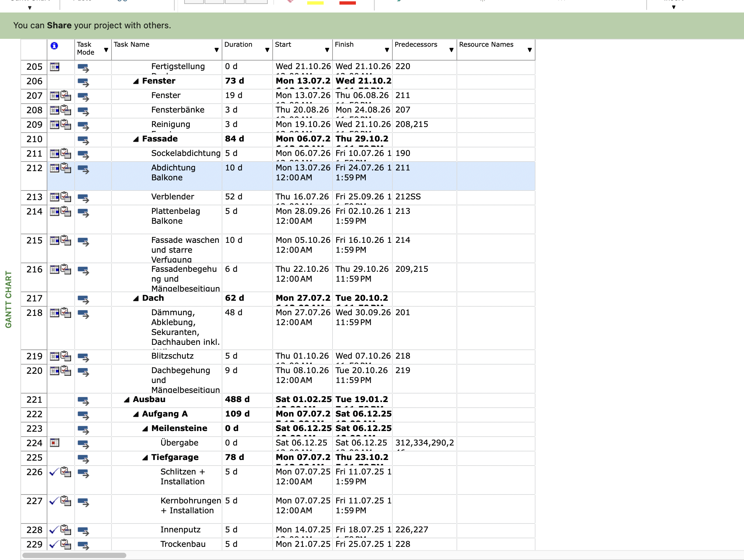Viewport: 744px width, 560px height.
Task: Collapse the Fassade summary task
Action: coord(136,139)
